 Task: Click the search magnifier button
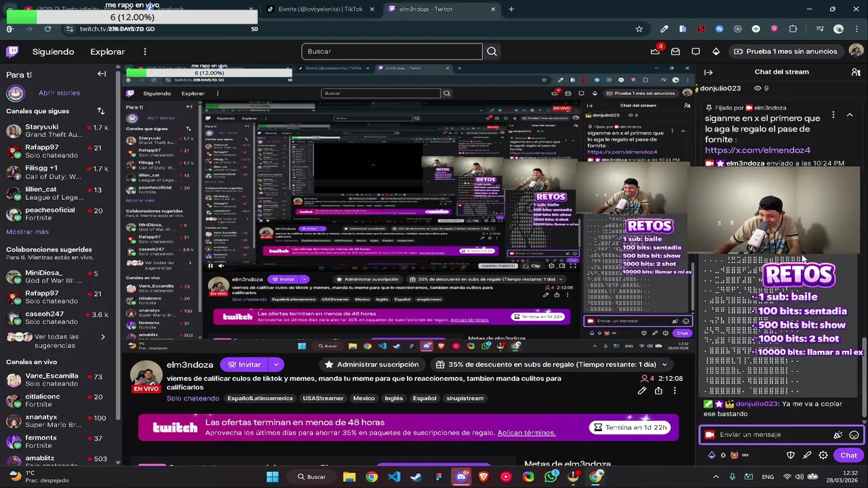(492, 52)
